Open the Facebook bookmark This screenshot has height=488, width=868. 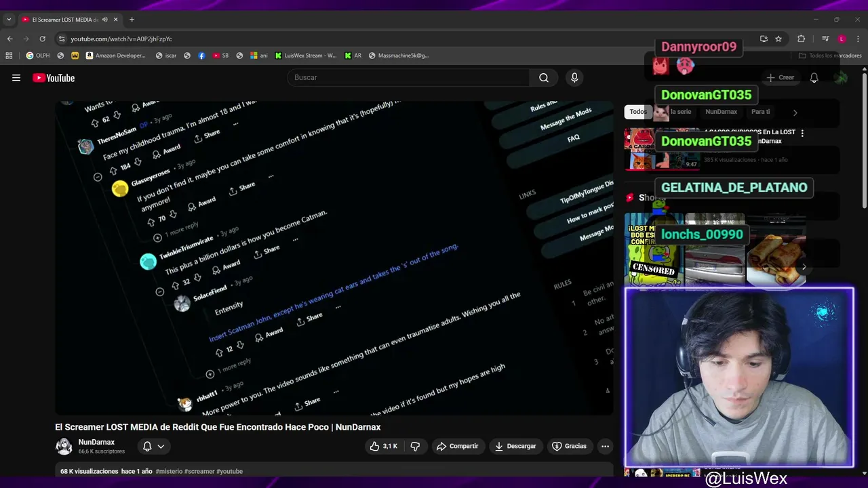[201, 56]
